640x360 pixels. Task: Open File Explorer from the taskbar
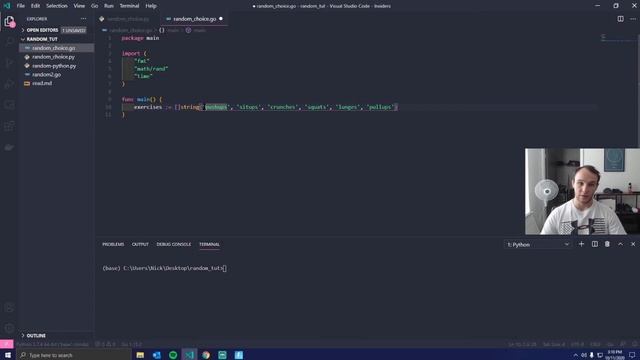click(140, 355)
